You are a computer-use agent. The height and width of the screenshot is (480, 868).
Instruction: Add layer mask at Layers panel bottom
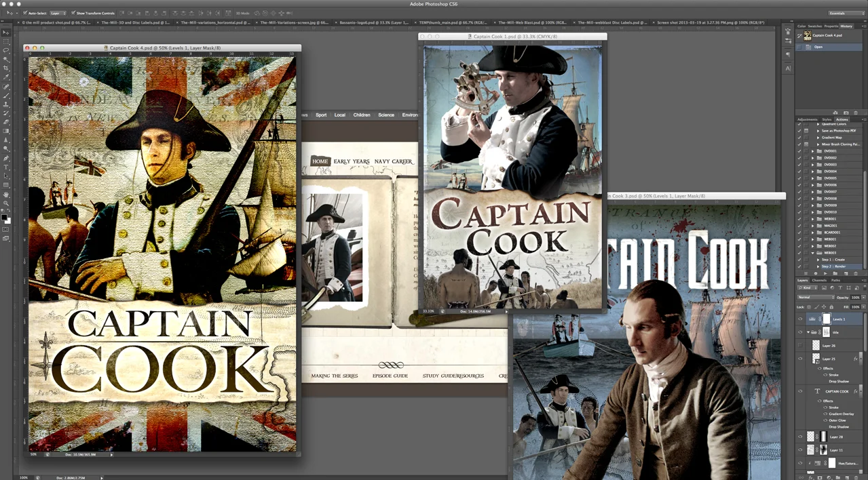[x=820, y=477]
